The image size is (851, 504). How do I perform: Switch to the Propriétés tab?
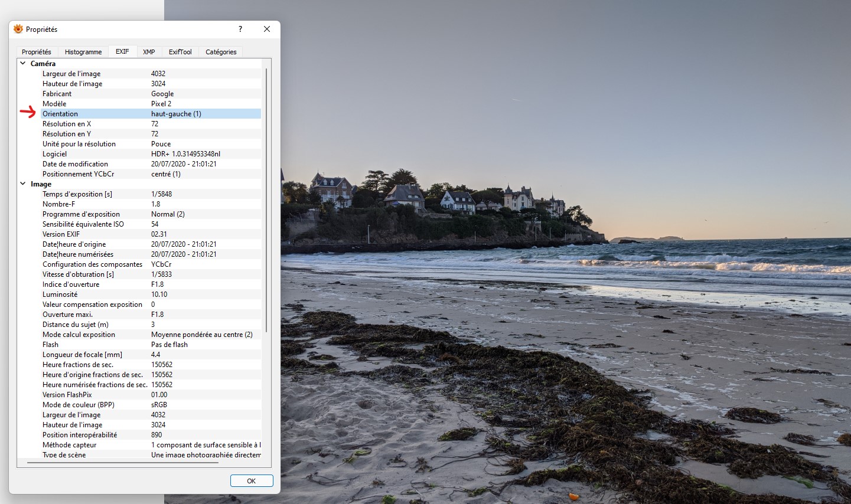[37, 52]
